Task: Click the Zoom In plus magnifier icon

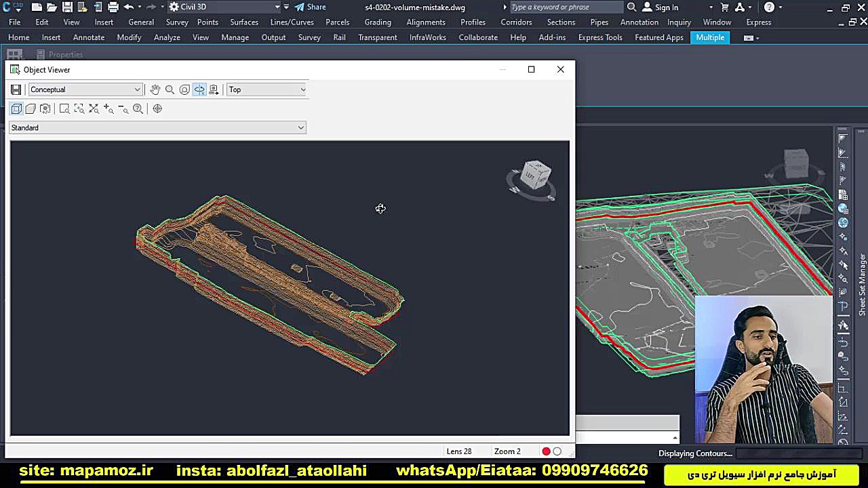Action: tap(108, 108)
